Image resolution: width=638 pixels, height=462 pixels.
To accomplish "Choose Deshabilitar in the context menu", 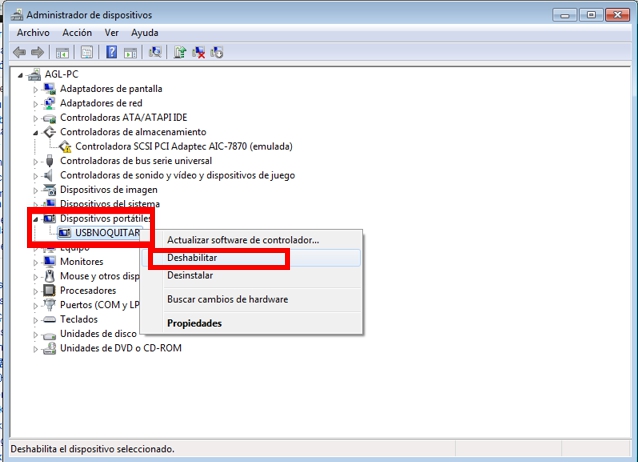I will [x=192, y=258].
